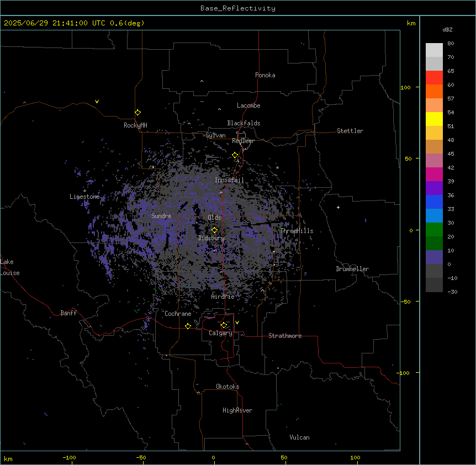The width and height of the screenshot is (476, 465).
Task: Select the bright yellow swatch in dBZ legend
Action: [434, 119]
